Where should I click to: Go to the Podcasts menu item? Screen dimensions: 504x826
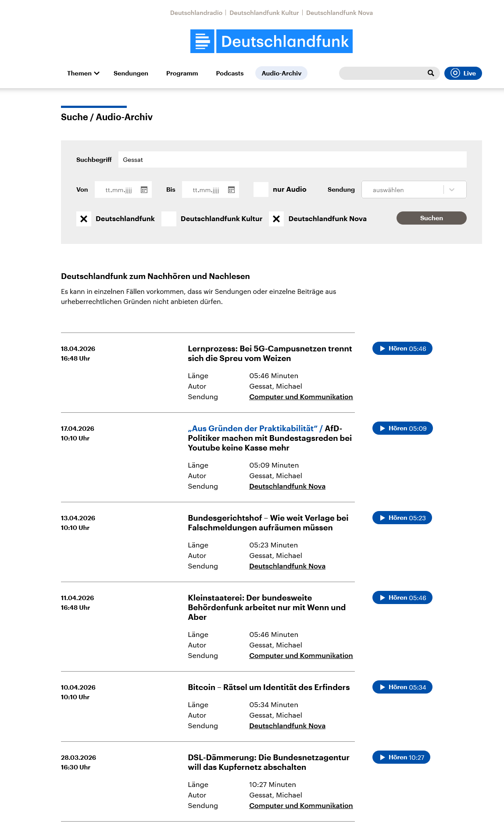click(229, 73)
